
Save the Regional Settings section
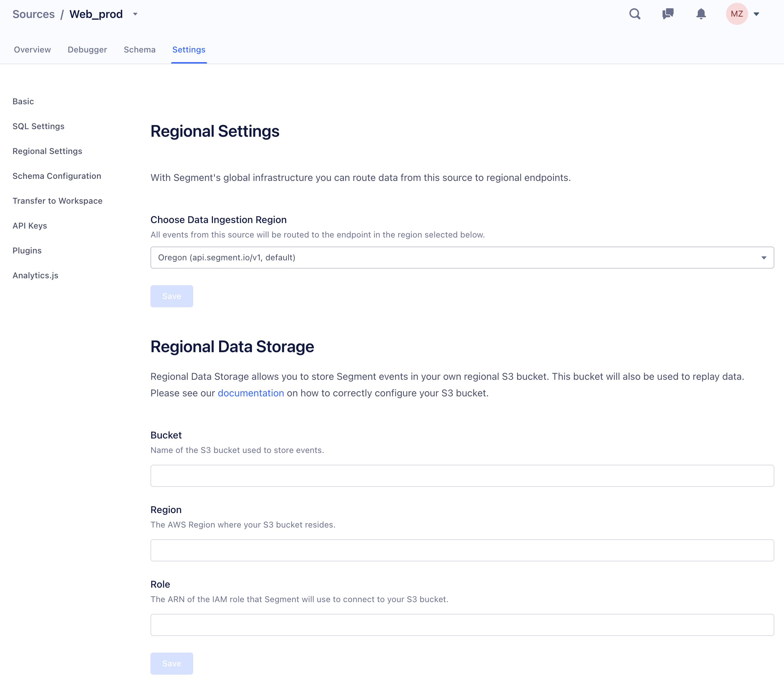(171, 296)
